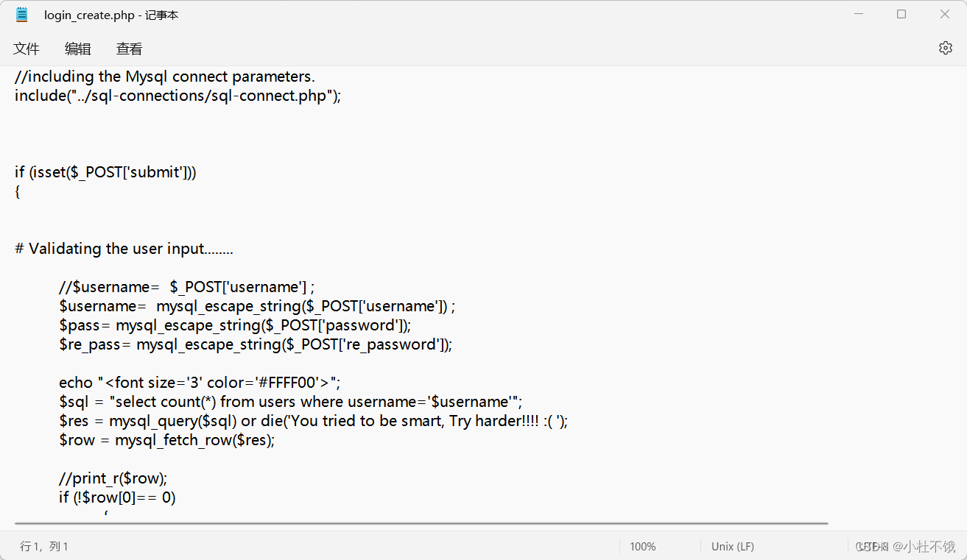
Task: Click the $re_pass assignment line
Action: 254,344
